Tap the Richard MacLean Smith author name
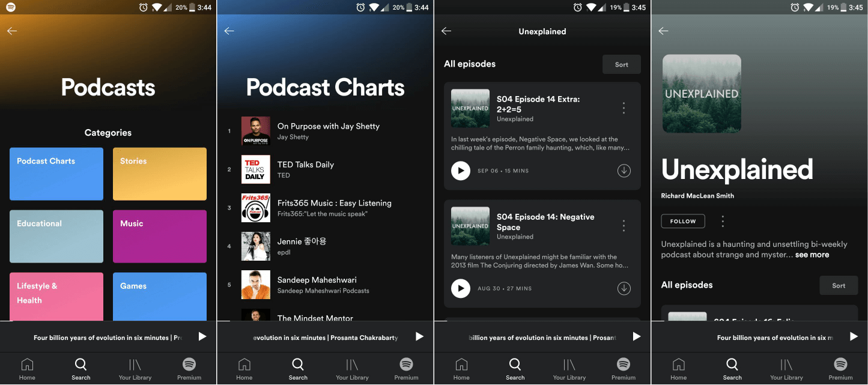The width and height of the screenshot is (868, 385). (697, 196)
